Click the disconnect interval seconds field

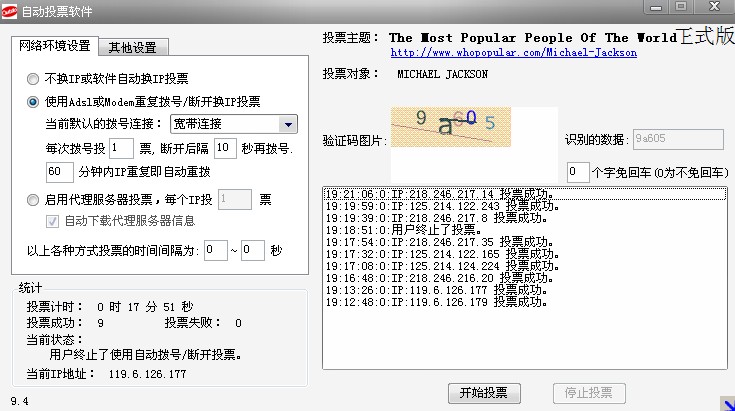226,148
